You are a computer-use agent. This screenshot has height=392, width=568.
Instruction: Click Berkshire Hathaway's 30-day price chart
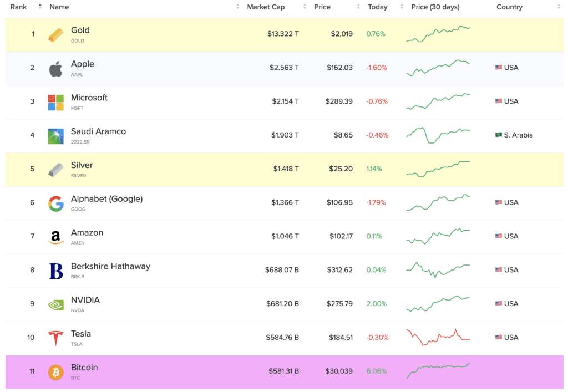438,270
